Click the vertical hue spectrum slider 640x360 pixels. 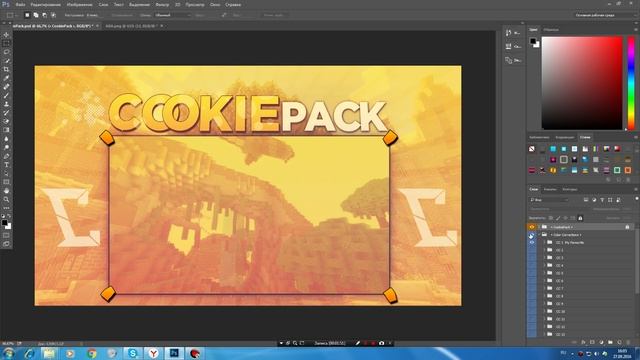coord(631,83)
